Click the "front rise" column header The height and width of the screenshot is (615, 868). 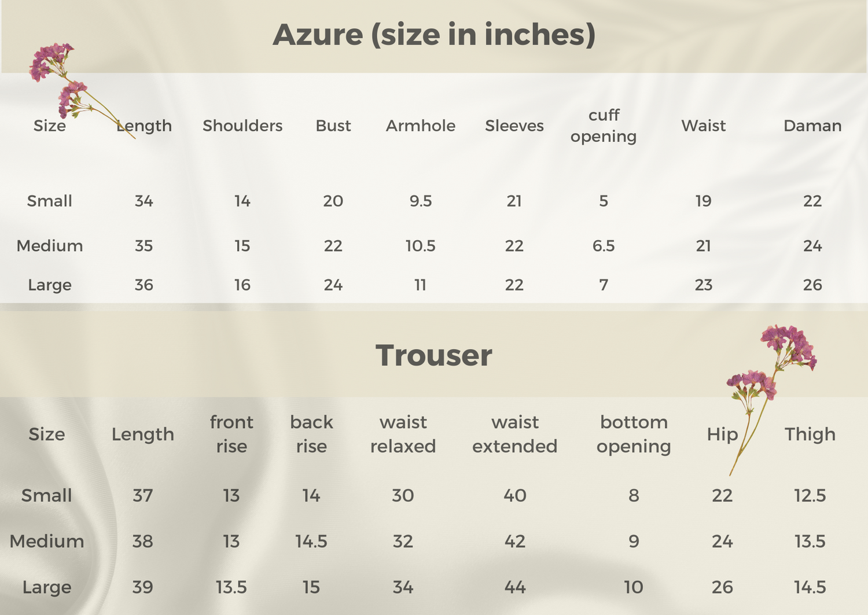[x=231, y=434]
